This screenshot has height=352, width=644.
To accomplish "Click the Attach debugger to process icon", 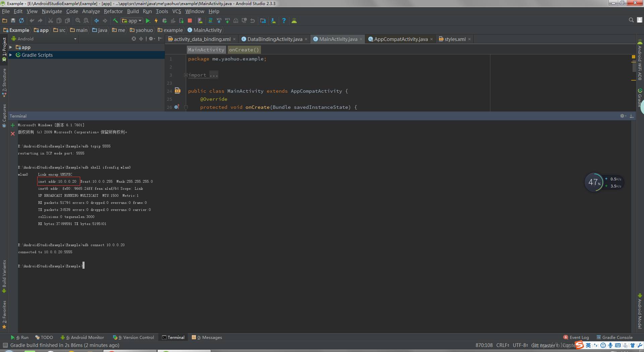I will (x=181, y=21).
